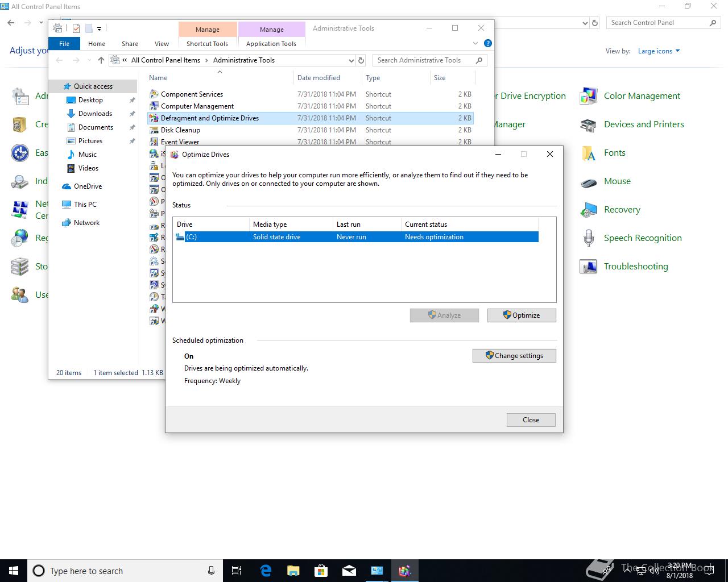The image size is (728, 582).
Task: Open File Explorer from the taskbar
Action: pos(293,571)
